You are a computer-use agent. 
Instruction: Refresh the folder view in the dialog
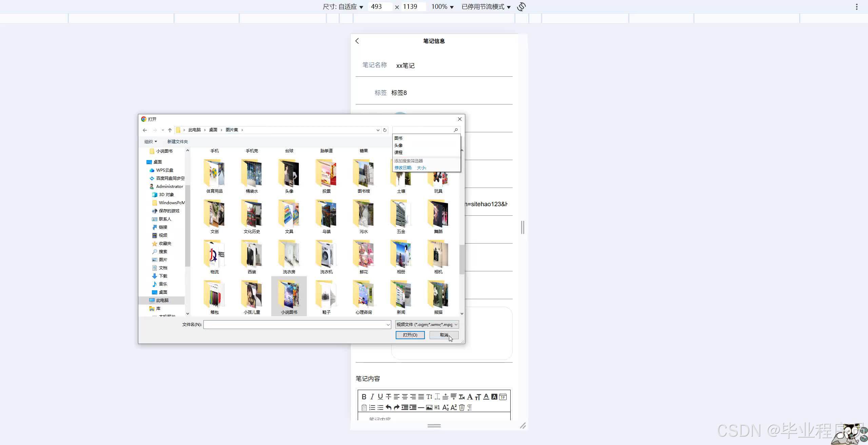(384, 130)
